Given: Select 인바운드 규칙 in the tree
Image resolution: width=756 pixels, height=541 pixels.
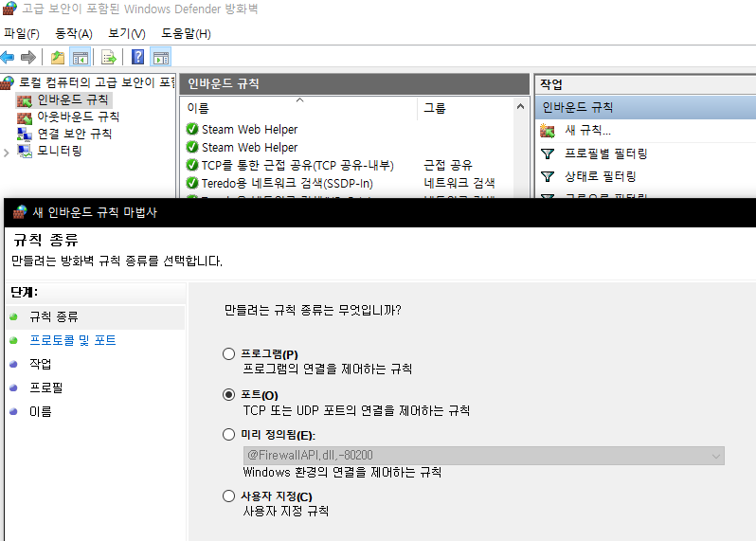Looking at the screenshot, I should tap(73, 99).
